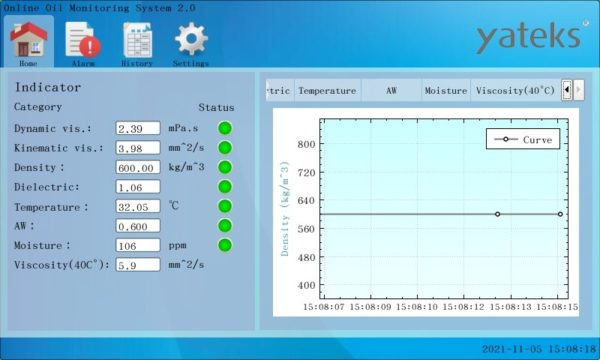
Task: Click the Dielectric green status light
Action: (225, 186)
